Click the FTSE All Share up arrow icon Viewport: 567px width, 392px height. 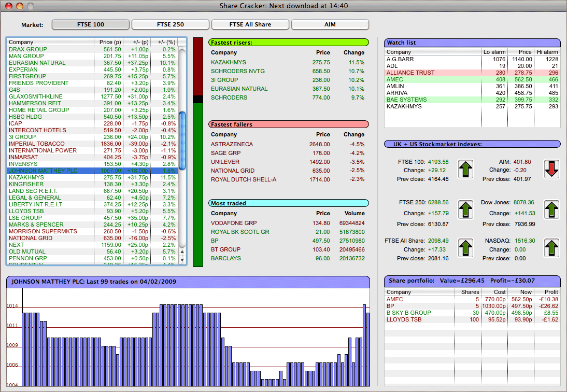(467, 248)
